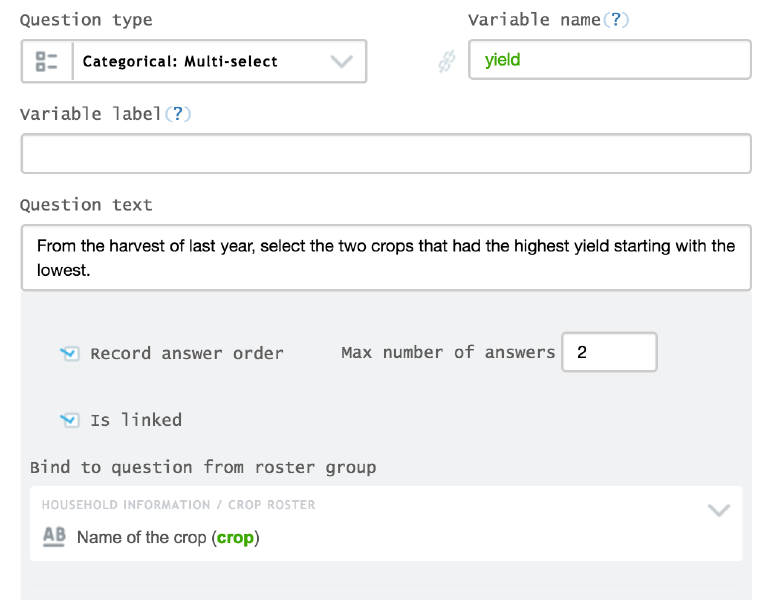Click the Variable name field containing yield

coord(609,60)
